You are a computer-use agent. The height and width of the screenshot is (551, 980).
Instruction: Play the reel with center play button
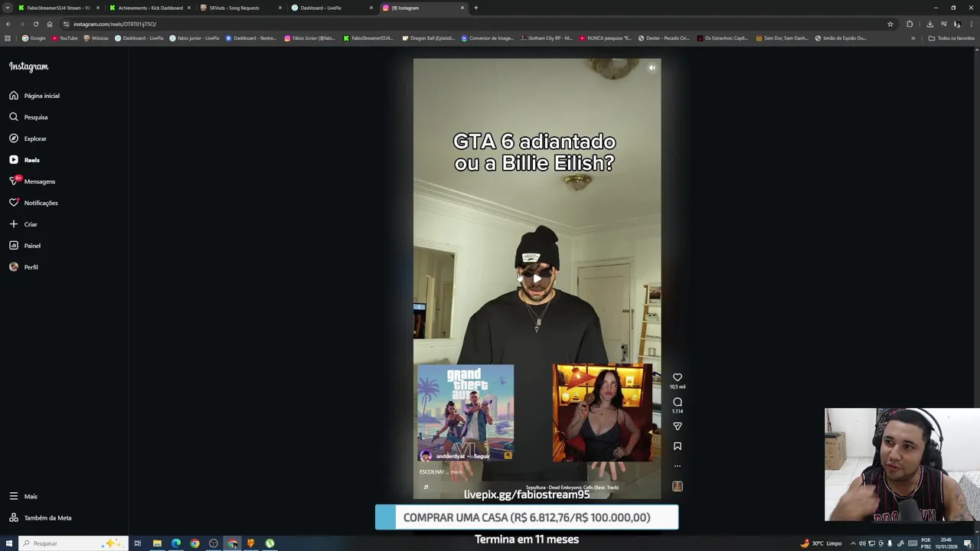pos(537,279)
